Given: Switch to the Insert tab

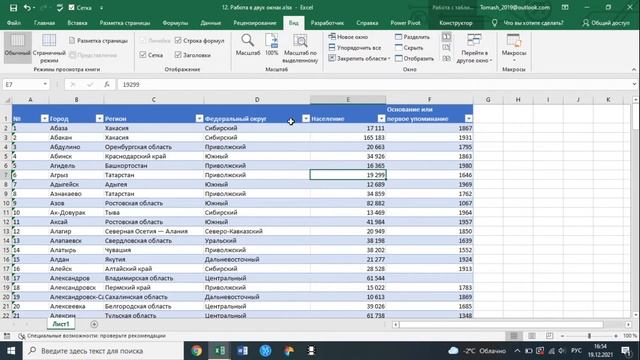Looking at the screenshot, I should 77,23.
